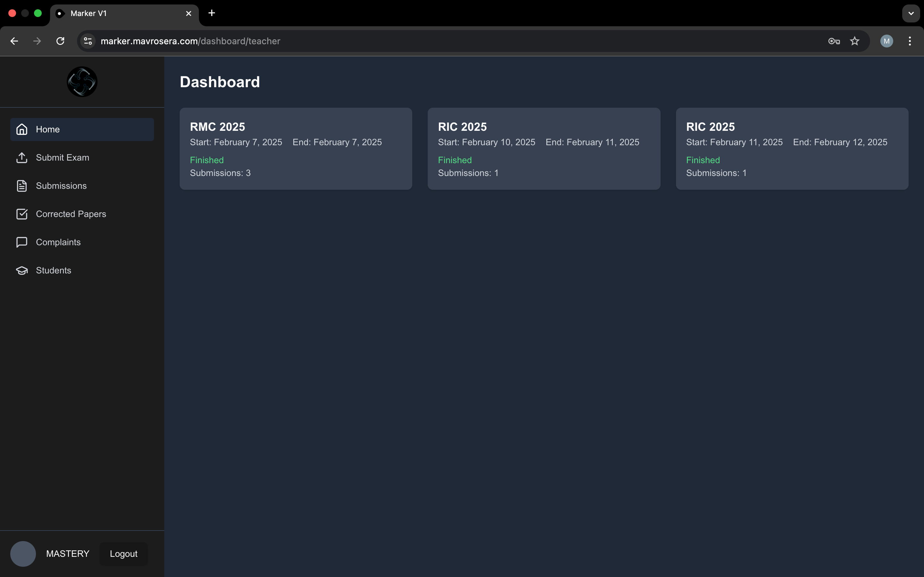Image resolution: width=924 pixels, height=577 pixels.
Task: Go back to the previous page
Action: click(14, 41)
